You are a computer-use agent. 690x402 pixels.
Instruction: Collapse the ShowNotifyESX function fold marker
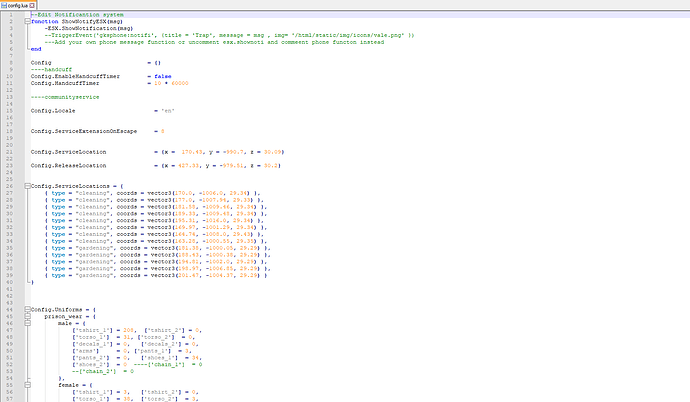[x=27, y=19]
